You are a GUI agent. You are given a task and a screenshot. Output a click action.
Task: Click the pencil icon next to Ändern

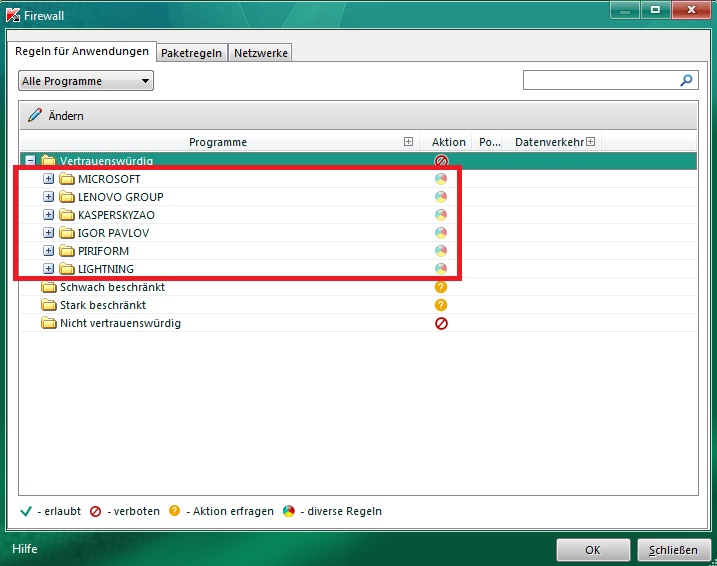35,115
